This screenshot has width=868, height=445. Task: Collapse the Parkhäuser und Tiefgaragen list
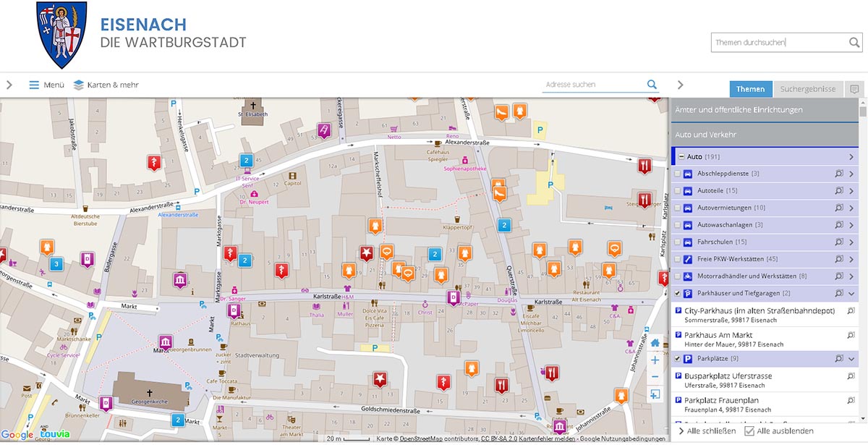pos(851,293)
